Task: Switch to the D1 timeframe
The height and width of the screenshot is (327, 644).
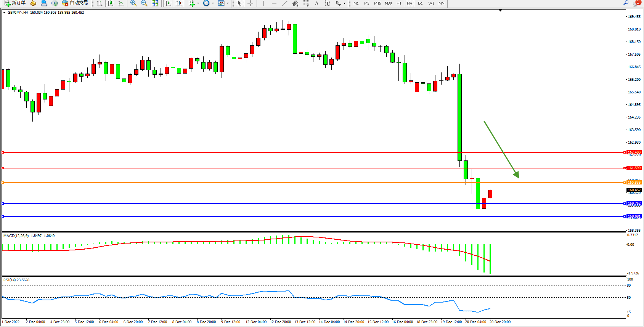Action: (x=420, y=3)
